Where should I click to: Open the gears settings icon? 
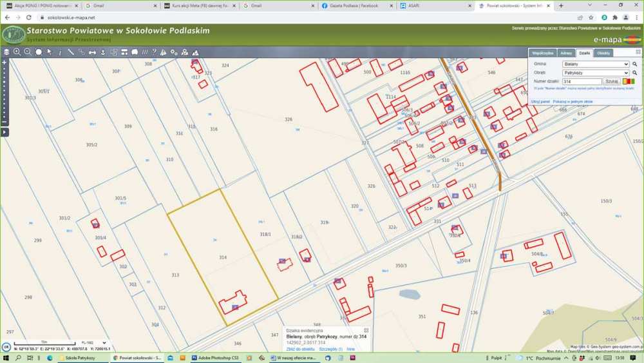pyautogui.click(x=174, y=52)
